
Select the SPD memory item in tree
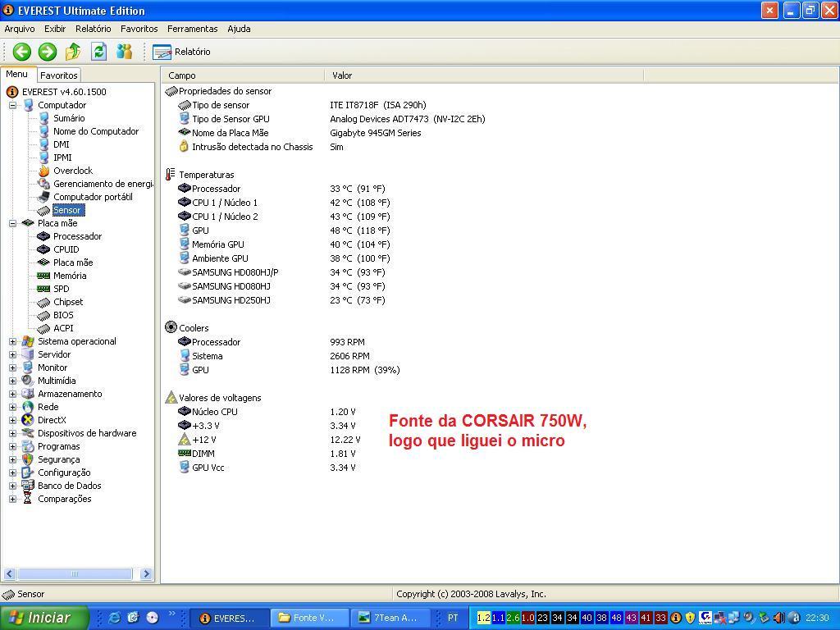(x=61, y=289)
